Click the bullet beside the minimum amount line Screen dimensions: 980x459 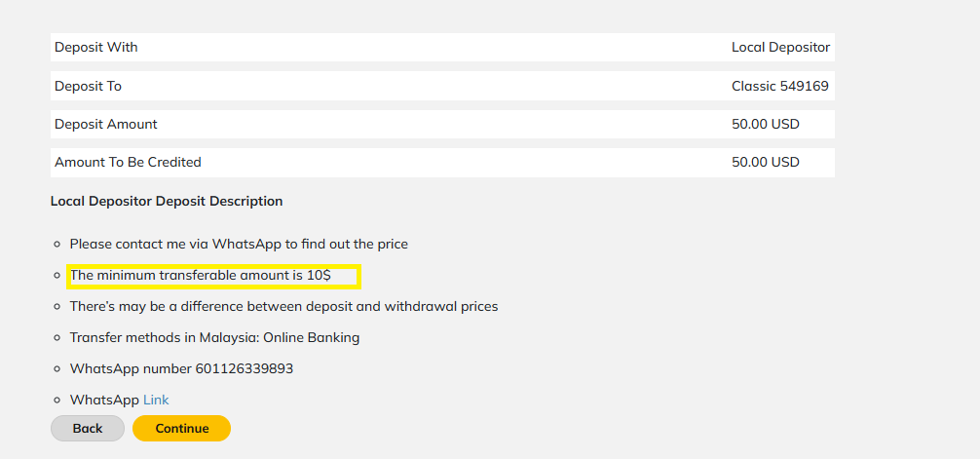click(57, 275)
